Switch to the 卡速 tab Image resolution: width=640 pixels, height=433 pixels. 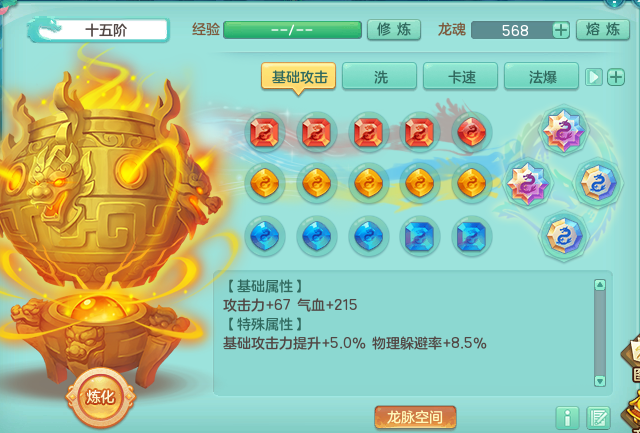coord(460,76)
